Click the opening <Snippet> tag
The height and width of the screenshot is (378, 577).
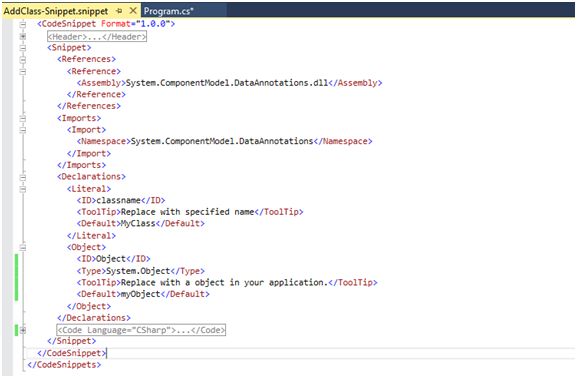[x=69, y=48]
